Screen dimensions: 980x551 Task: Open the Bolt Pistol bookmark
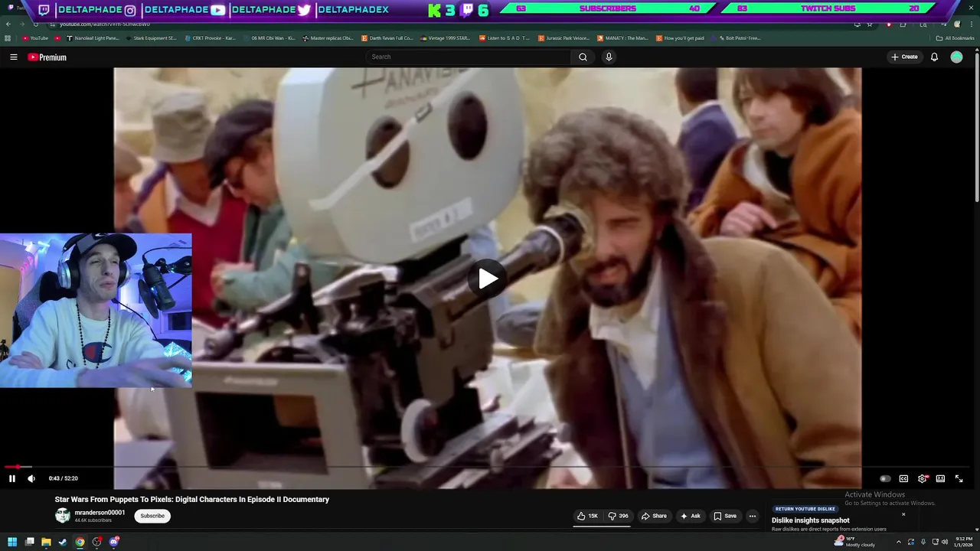(737, 38)
